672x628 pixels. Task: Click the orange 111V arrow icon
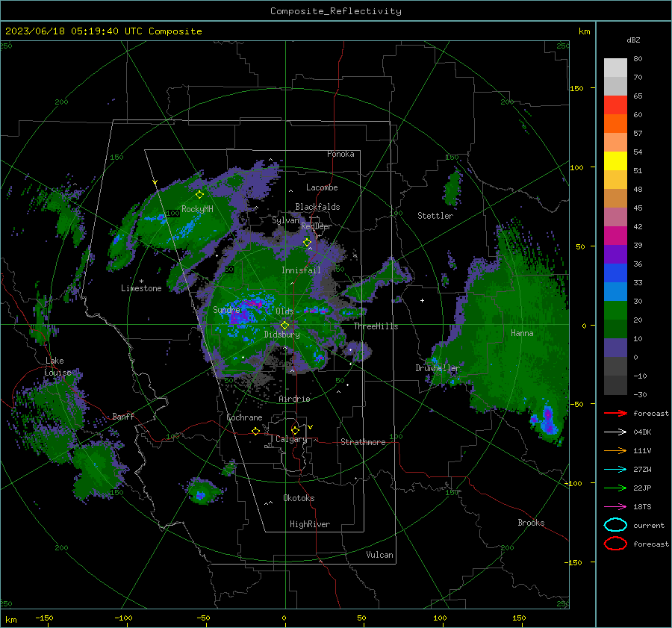615,450
